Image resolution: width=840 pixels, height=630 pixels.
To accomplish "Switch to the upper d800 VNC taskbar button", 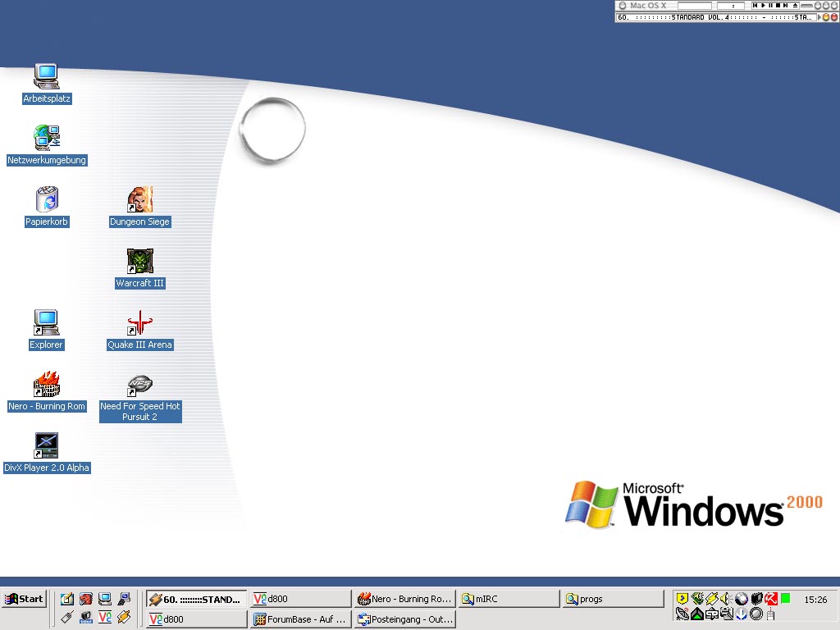I will (x=301, y=599).
